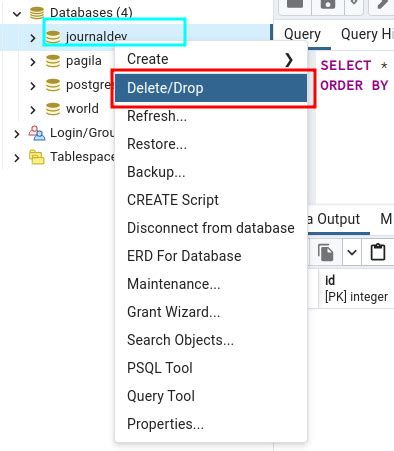The height and width of the screenshot is (451, 394).
Task: Click the save file toolbar icon
Action: point(328,5)
